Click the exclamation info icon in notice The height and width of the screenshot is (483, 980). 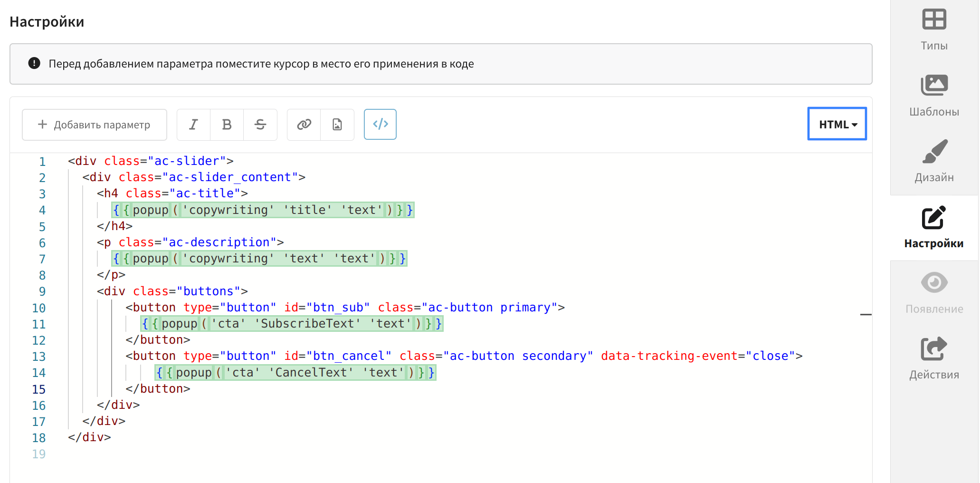[34, 63]
